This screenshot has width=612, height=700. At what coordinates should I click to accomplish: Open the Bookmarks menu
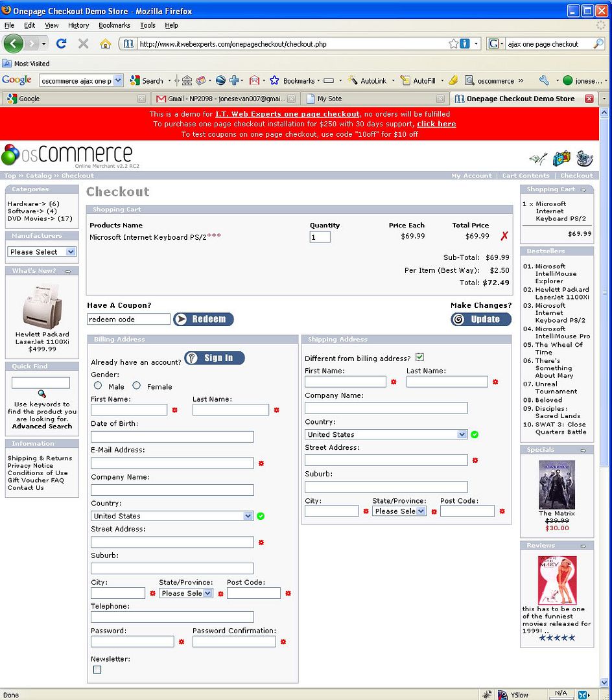tap(114, 25)
